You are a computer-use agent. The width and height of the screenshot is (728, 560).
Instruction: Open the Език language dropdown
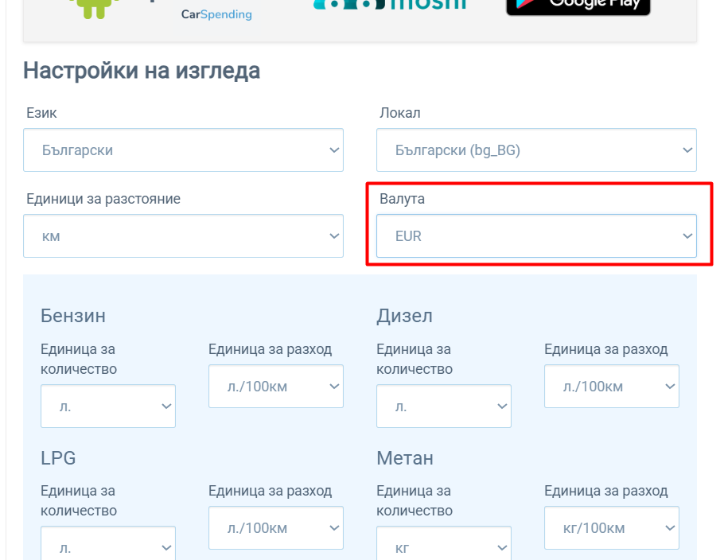(183, 150)
